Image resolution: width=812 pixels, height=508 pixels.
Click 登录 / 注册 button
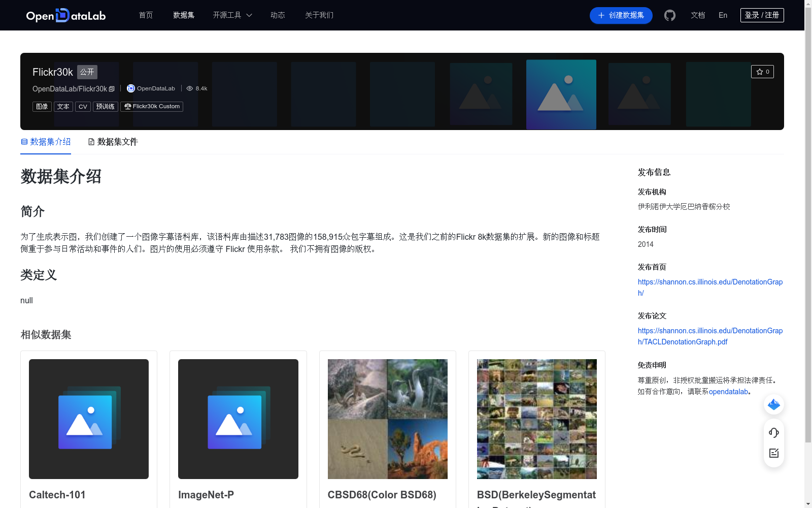click(x=762, y=15)
